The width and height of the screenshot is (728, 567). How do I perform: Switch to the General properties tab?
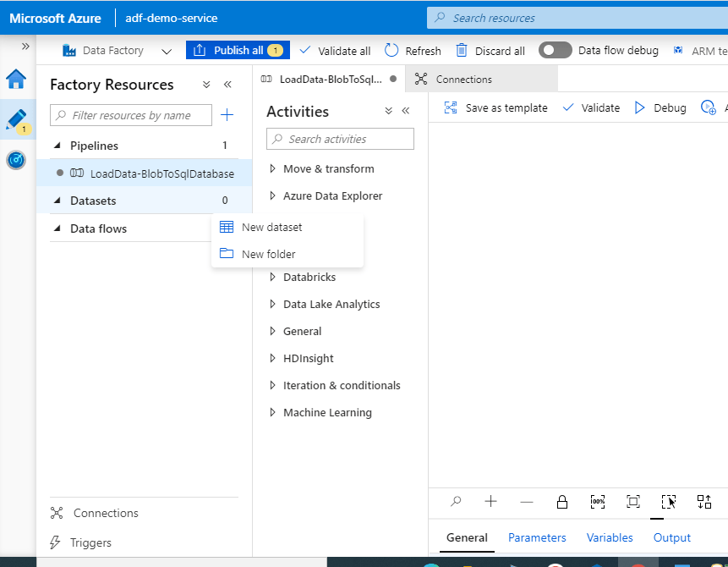click(467, 537)
